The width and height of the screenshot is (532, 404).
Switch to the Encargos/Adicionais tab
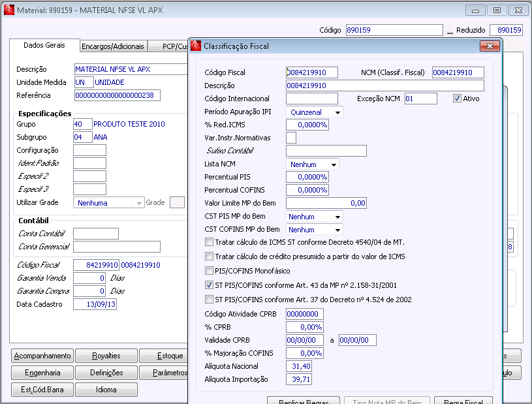pos(113,46)
